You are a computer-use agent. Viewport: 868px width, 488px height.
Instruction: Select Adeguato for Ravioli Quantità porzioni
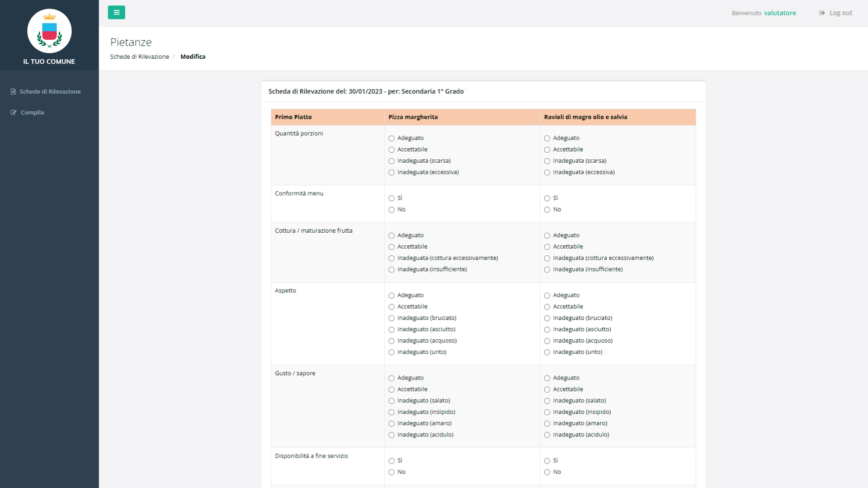547,138
